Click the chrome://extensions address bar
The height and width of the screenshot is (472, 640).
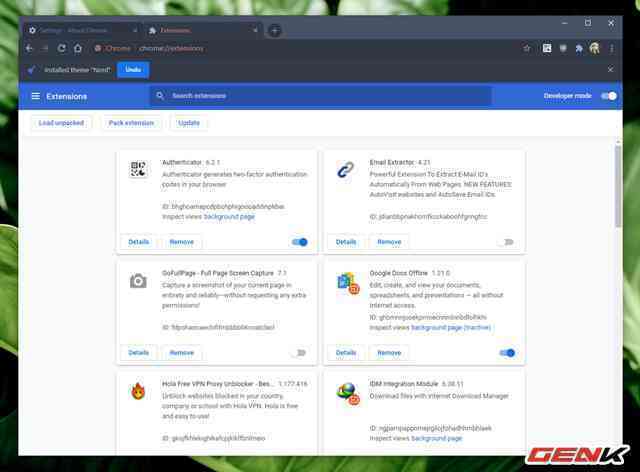302,49
